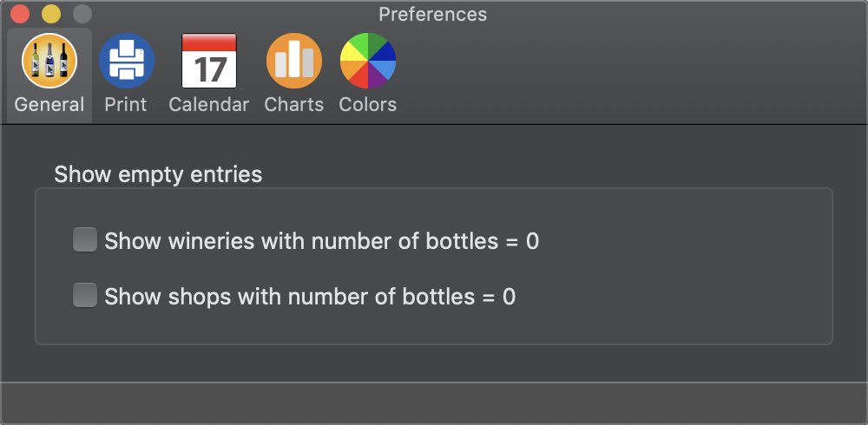Click the grayed-out zoom window button
The image size is (868, 425).
[x=82, y=14]
